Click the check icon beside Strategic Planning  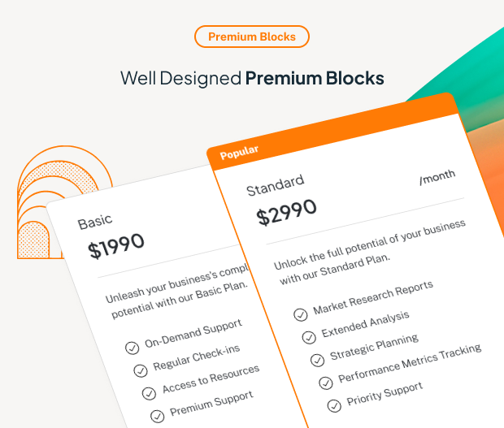316,360
